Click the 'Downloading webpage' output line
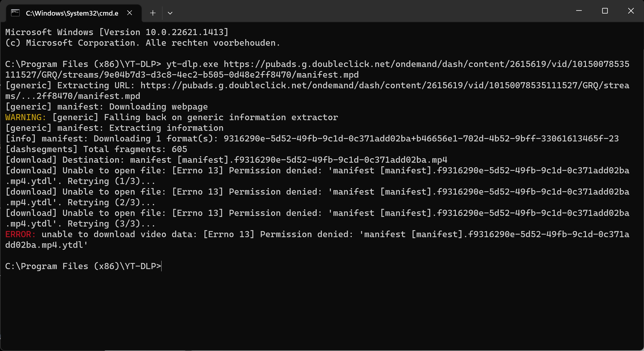Image resolution: width=644 pixels, height=351 pixels. coord(158,107)
